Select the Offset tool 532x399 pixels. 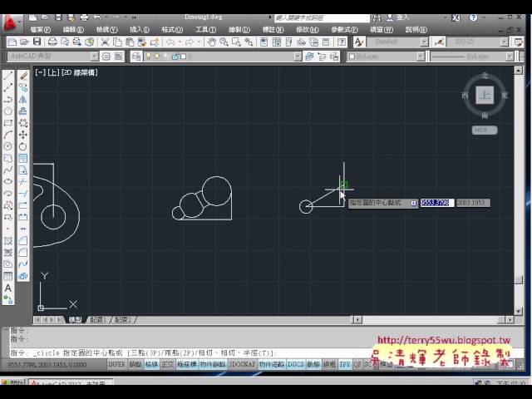23,111
